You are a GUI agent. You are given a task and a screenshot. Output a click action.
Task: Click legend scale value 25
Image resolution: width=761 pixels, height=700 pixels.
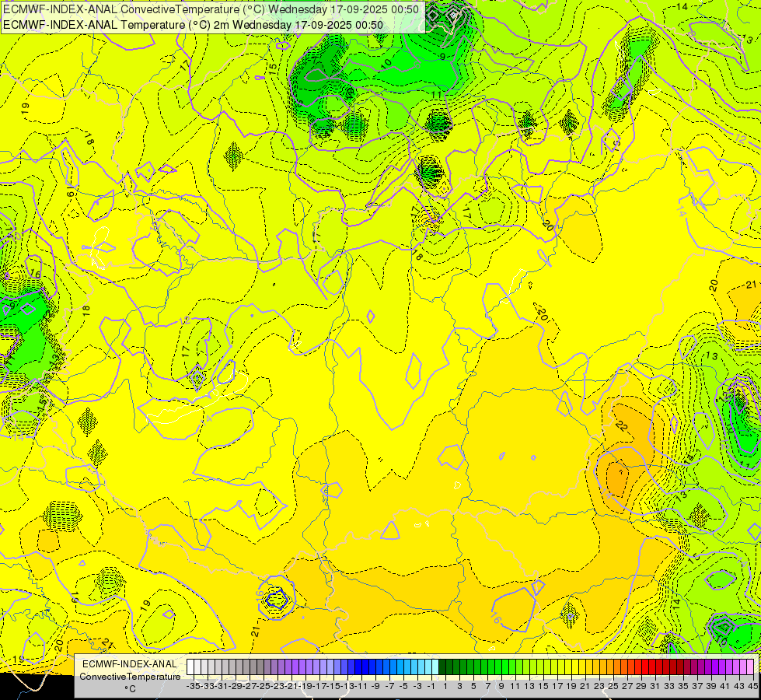point(613,687)
